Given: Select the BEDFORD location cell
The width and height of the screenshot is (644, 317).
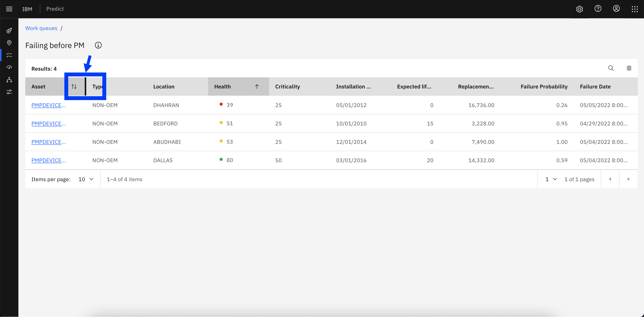Looking at the screenshot, I should tap(165, 124).
